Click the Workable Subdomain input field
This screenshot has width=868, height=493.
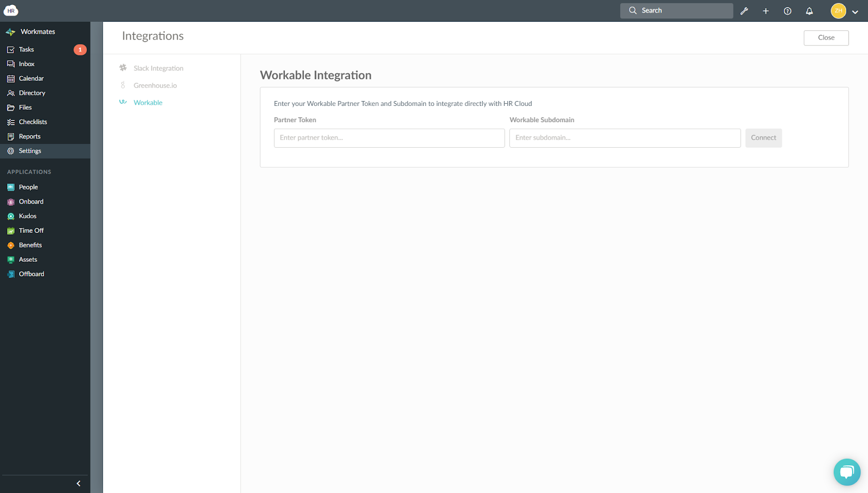pos(625,138)
